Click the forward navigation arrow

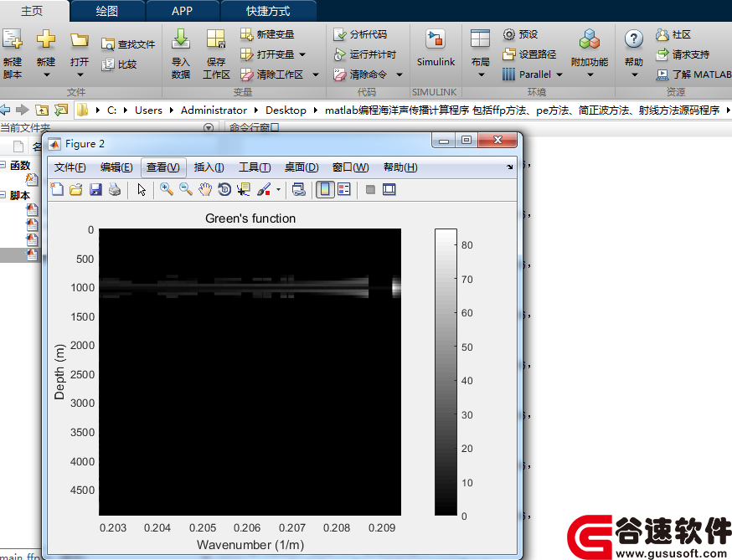(23, 110)
